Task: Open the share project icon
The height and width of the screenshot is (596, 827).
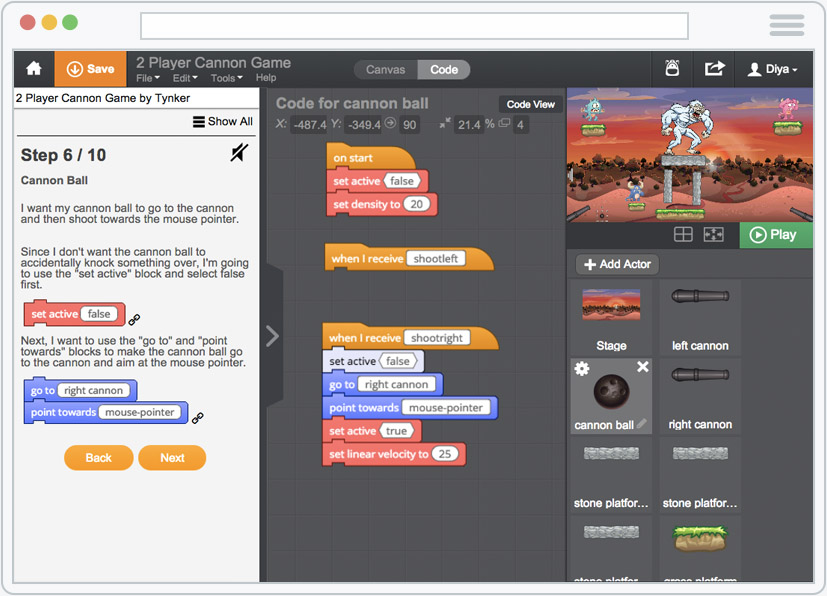Action: click(x=714, y=69)
